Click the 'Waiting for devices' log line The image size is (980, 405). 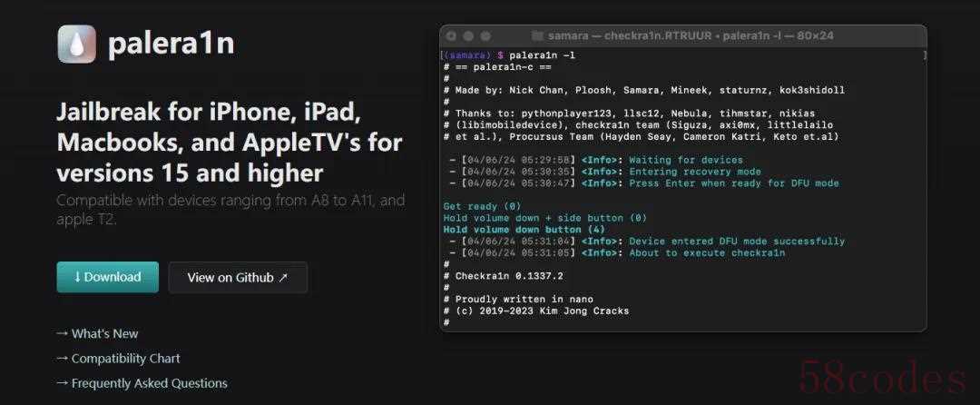point(596,160)
